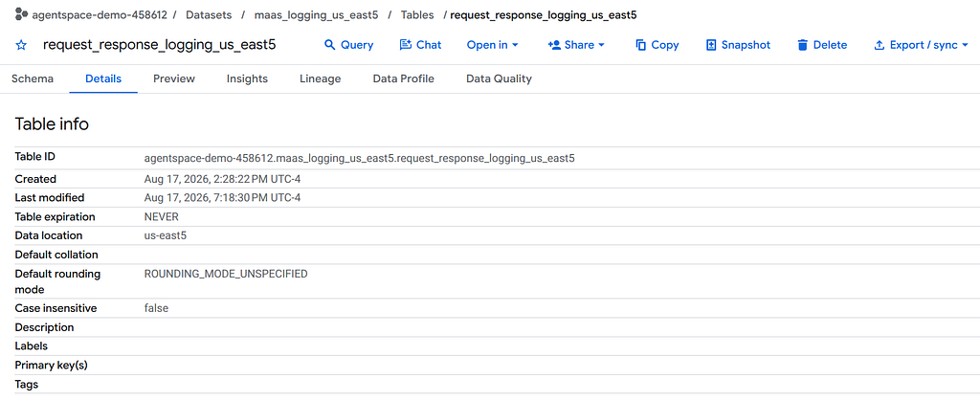Click the request_response_logging_us_east5 breadcrumb
Screen dimensions: 980x401
pos(544,14)
